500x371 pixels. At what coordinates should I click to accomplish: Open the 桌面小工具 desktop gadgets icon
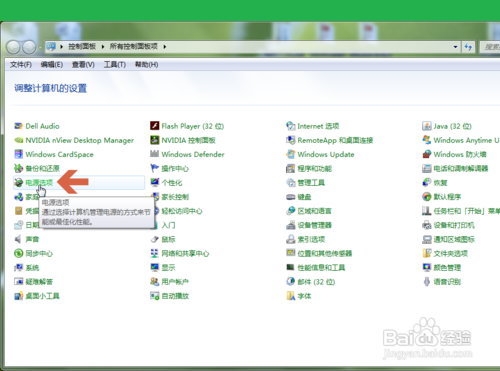(19, 296)
